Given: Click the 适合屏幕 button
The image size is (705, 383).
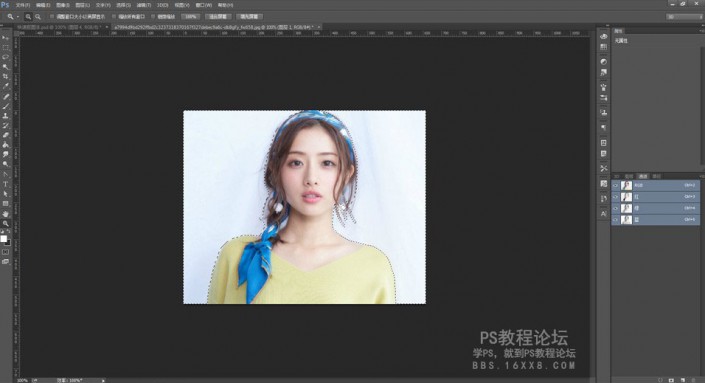Looking at the screenshot, I should coord(218,17).
